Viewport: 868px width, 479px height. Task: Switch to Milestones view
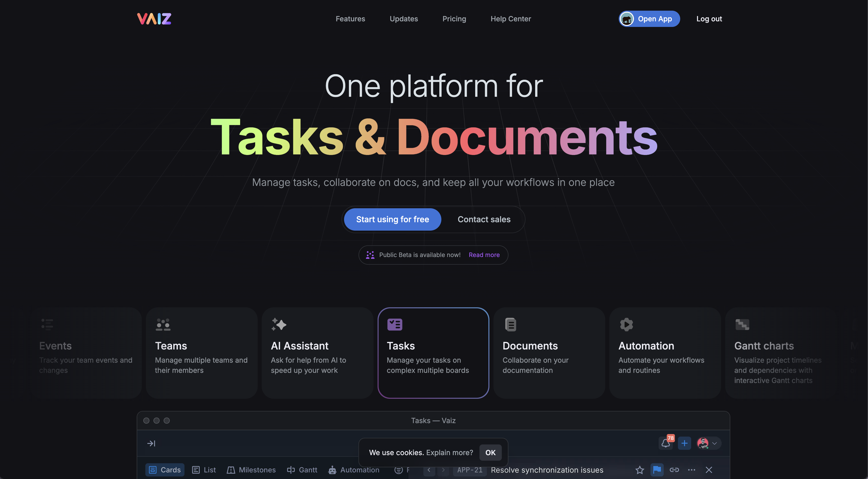(251, 470)
